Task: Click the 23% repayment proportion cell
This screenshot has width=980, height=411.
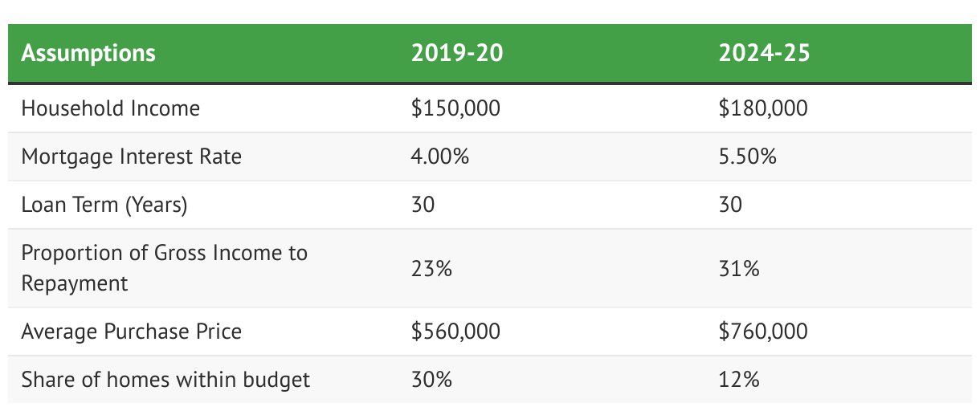Action: [x=431, y=268]
